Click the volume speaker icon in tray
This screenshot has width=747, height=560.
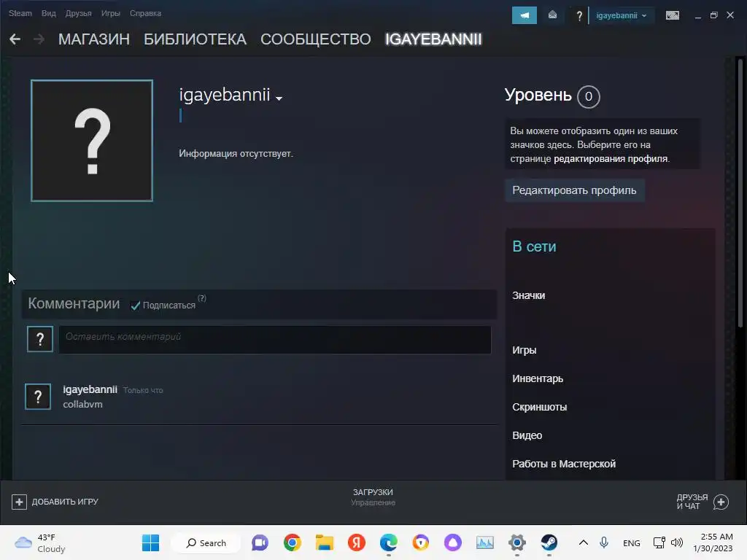(676, 542)
